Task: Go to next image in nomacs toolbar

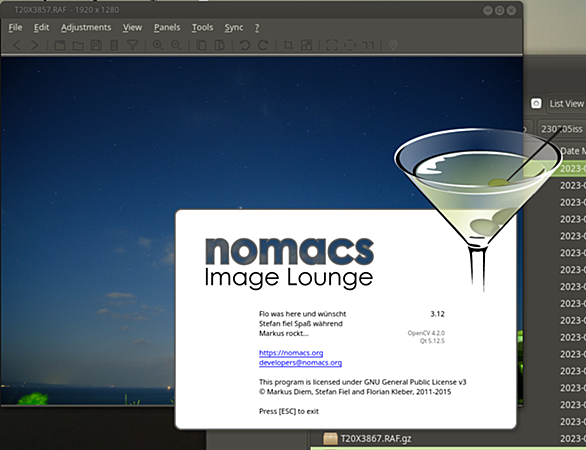Action: click(x=34, y=45)
